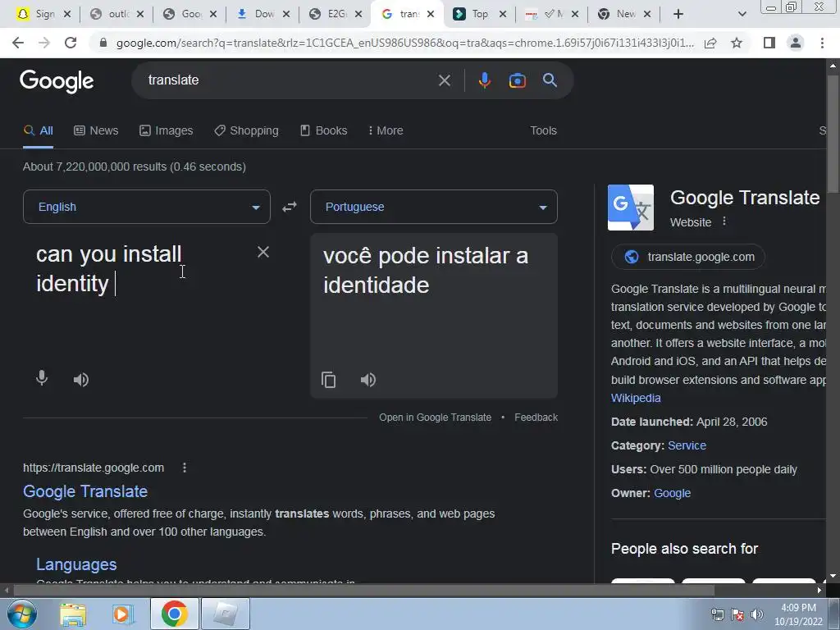Open Google owner link
Image resolution: width=840 pixels, height=630 pixels.
pos(672,493)
